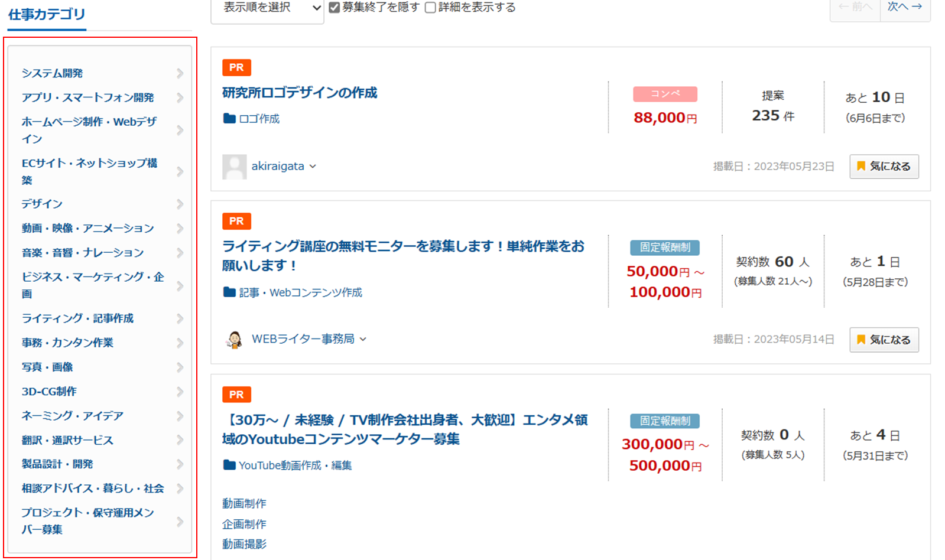Bookmark 研究所ロゴデザイン job with 気になる
The width and height of the screenshot is (945, 560).
click(884, 167)
